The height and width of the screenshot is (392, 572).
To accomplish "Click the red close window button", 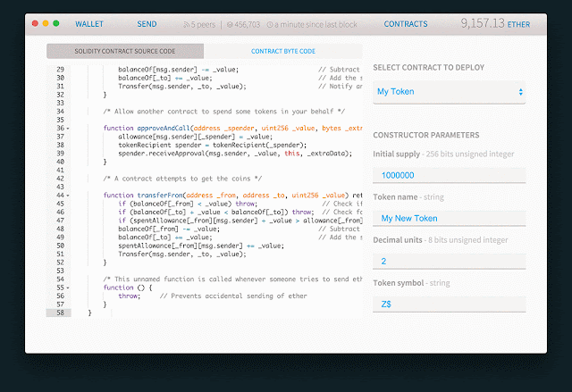I will [x=35, y=23].
